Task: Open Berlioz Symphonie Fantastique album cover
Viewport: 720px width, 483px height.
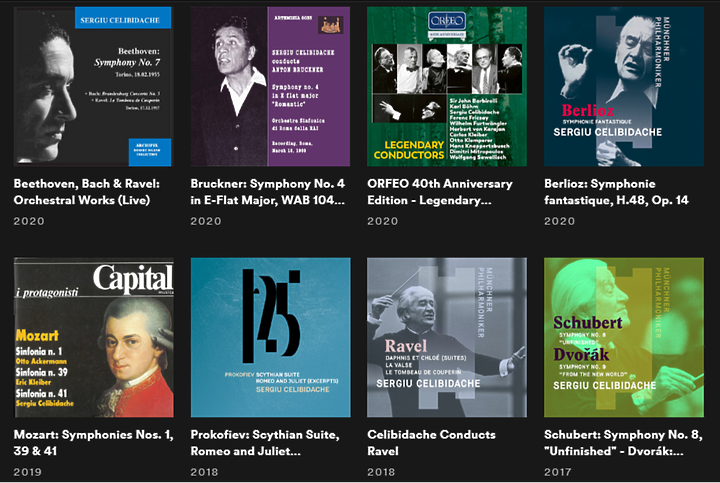Action: (624, 86)
